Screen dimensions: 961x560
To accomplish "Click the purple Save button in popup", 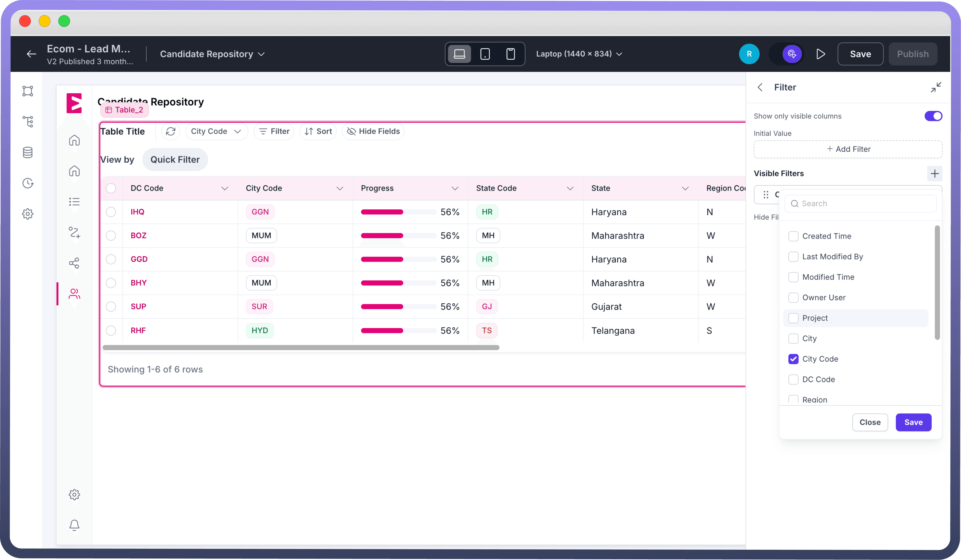I will point(913,422).
